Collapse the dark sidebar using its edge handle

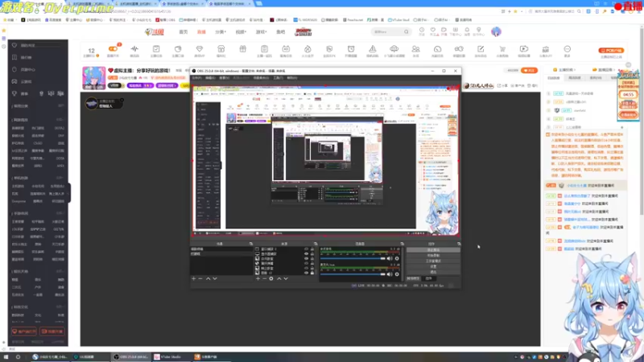coord(69,193)
